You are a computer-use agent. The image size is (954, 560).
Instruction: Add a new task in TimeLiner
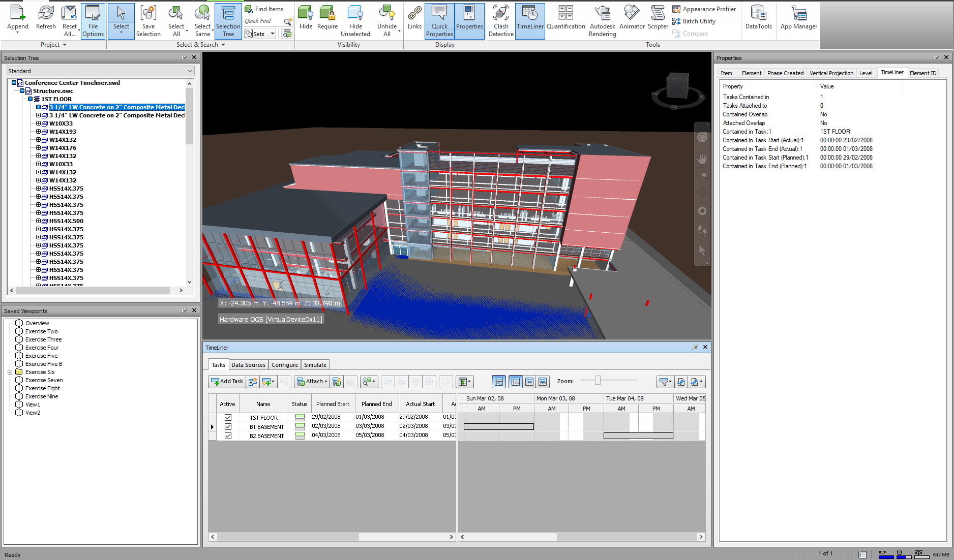[x=226, y=381]
